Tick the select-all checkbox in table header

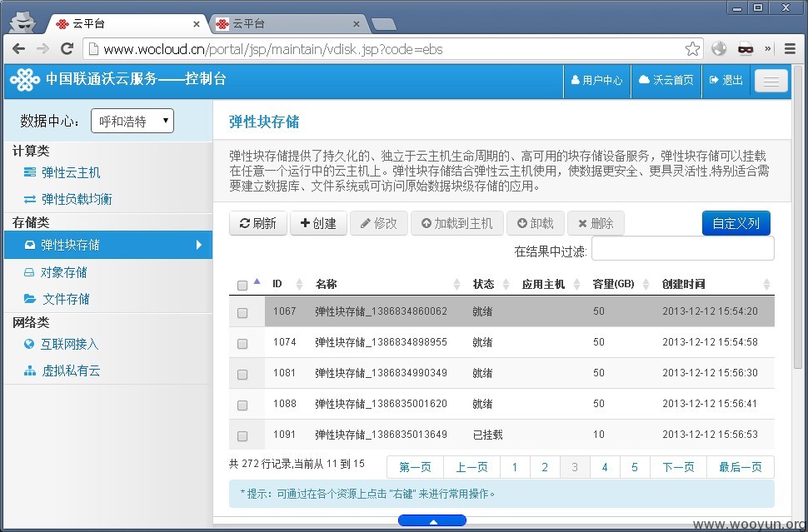(242, 285)
